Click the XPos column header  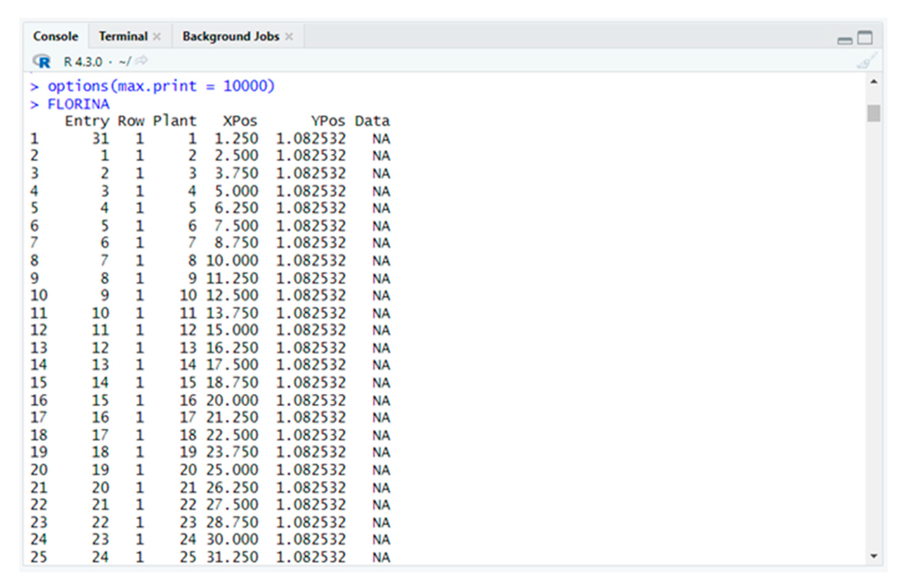click(240, 121)
